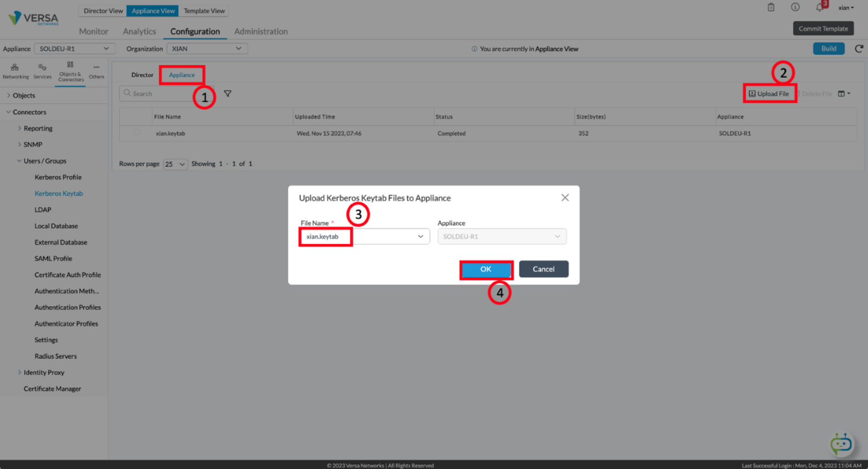
Task: Expand the Identity Proxy node
Action: click(19, 372)
